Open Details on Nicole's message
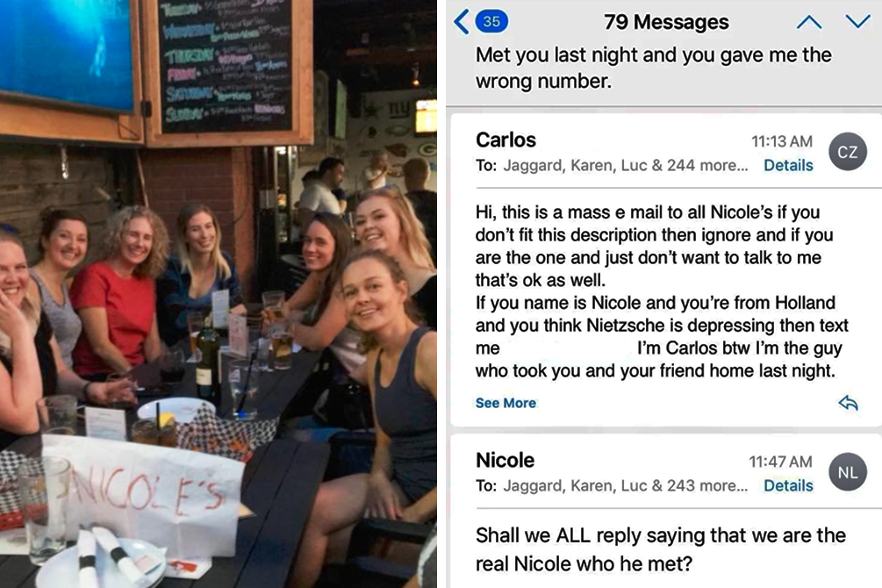Image resolution: width=882 pixels, height=588 pixels. [x=788, y=485]
